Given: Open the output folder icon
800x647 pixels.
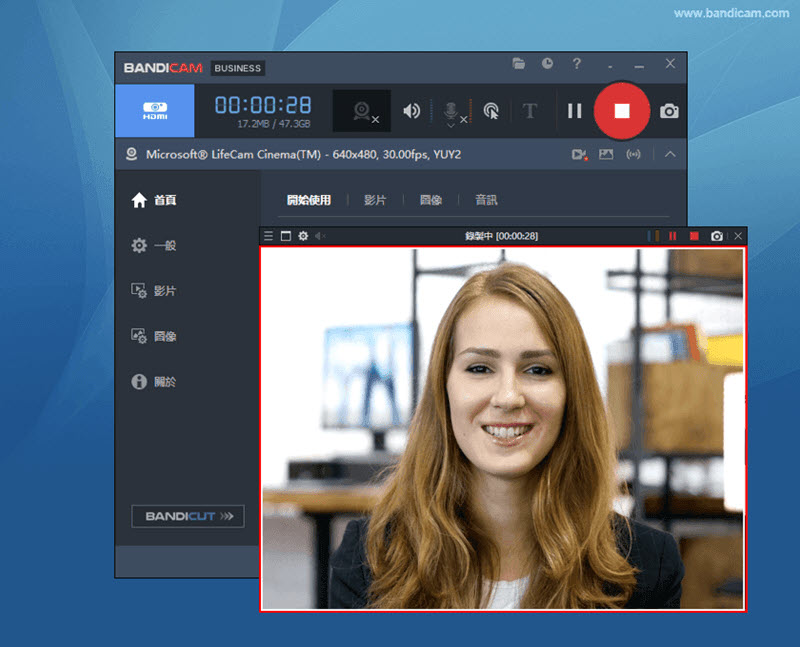Looking at the screenshot, I should pos(519,64).
